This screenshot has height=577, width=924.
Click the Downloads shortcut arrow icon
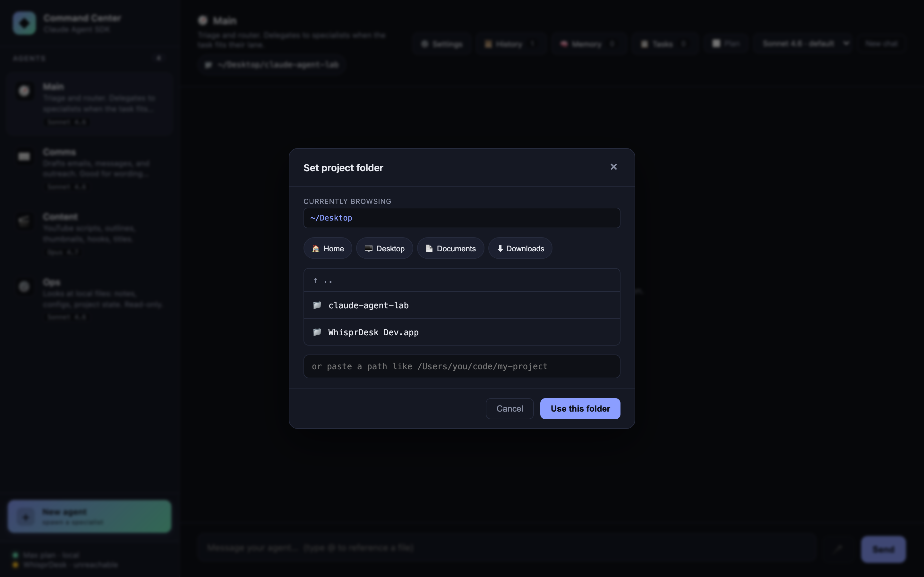(500, 248)
